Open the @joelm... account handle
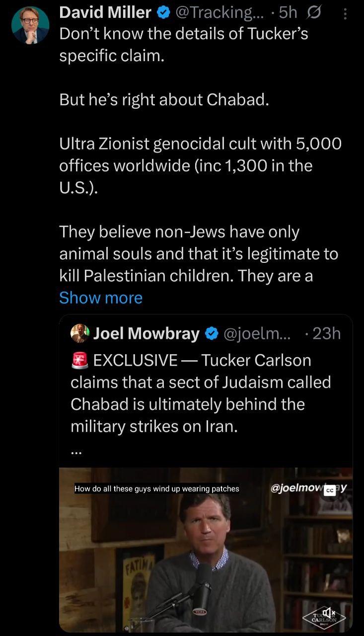364x636 pixels. 259,333
